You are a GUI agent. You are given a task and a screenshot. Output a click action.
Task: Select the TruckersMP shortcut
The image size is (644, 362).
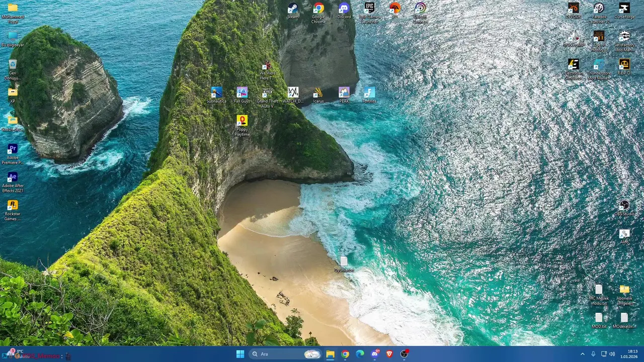[573, 39]
